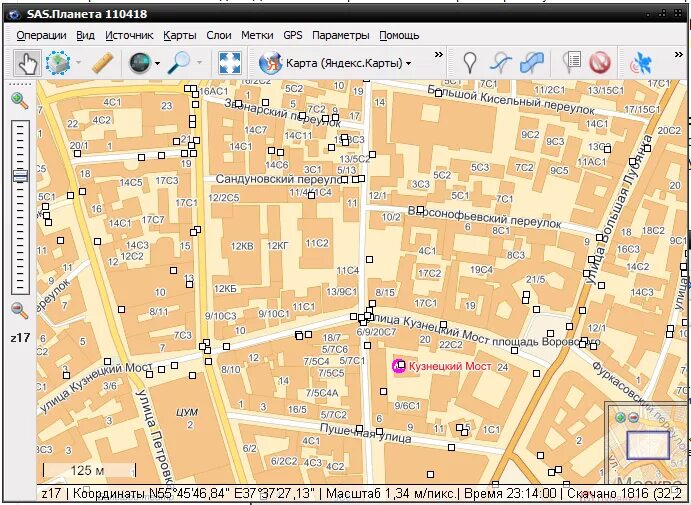Screen dimensions: 691x505
Task: Click the Большой Кисельный переулок label
Action: (x=511, y=100)
